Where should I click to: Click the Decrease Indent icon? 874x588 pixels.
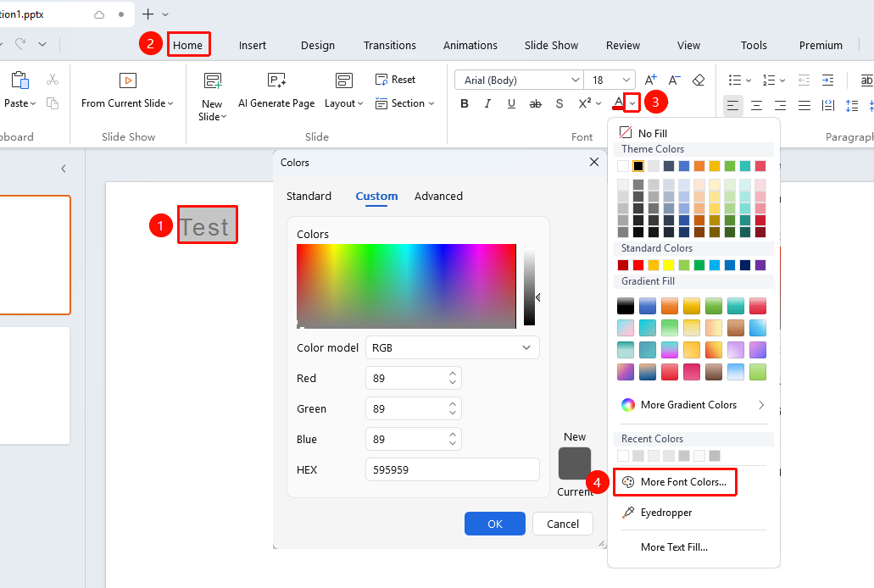804,80
